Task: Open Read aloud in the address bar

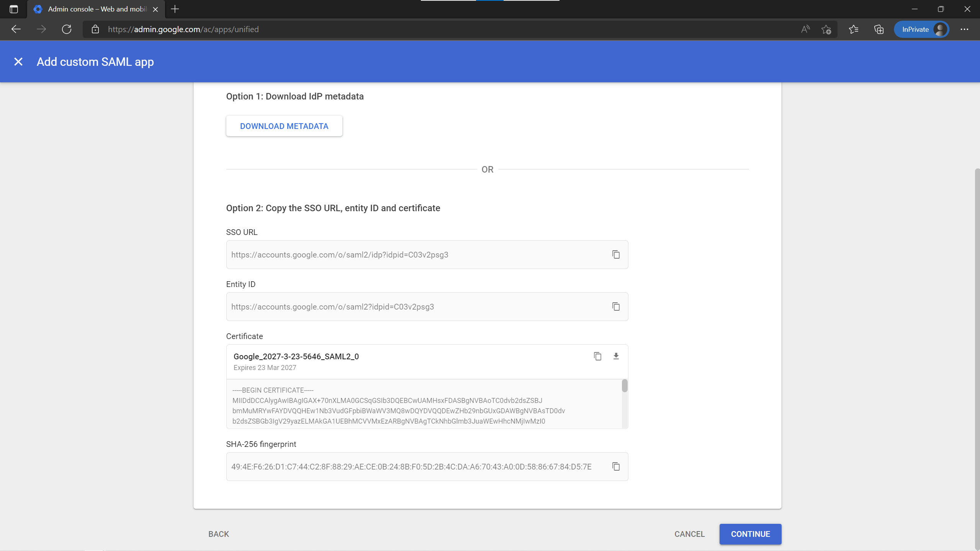Action: click(805, 29)
